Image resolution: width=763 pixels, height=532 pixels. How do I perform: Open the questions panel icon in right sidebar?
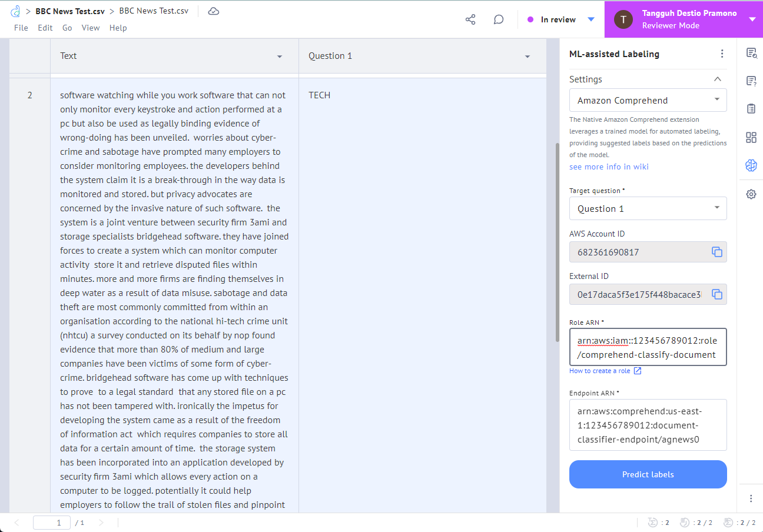751,81
